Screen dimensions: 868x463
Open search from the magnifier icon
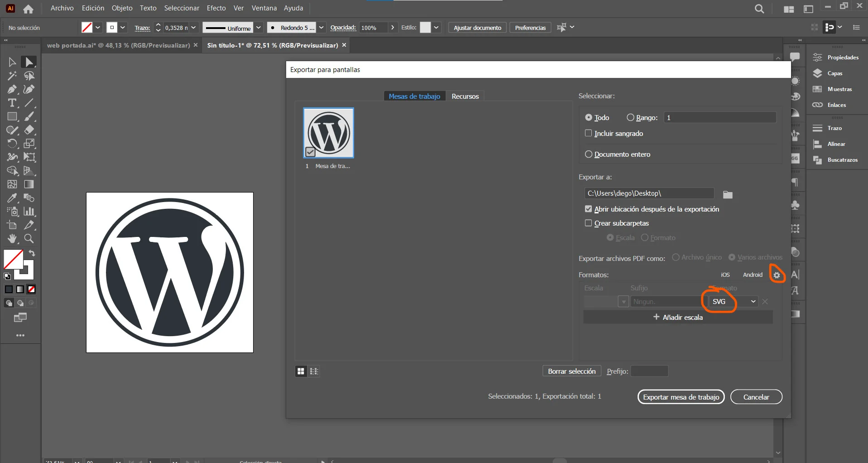(x=759, y=9)
